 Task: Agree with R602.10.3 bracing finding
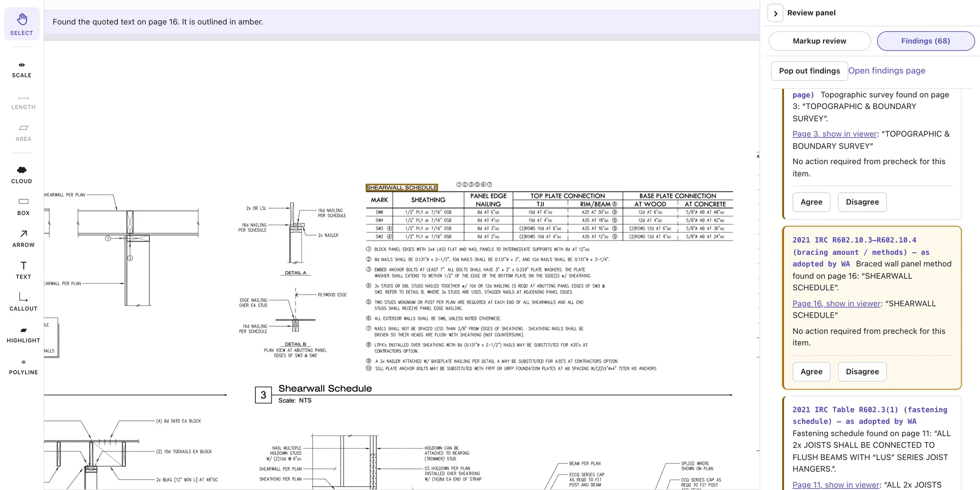tap(811, 371)
